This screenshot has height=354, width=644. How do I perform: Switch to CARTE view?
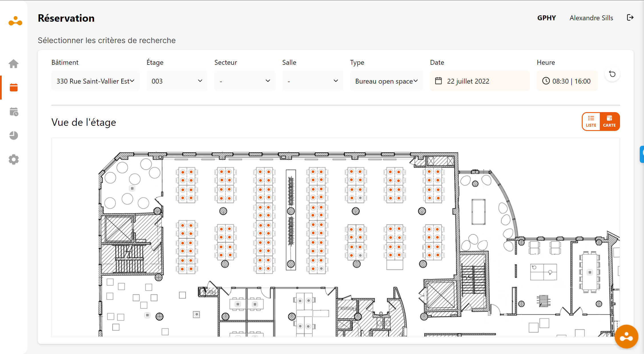coord(610,121)
